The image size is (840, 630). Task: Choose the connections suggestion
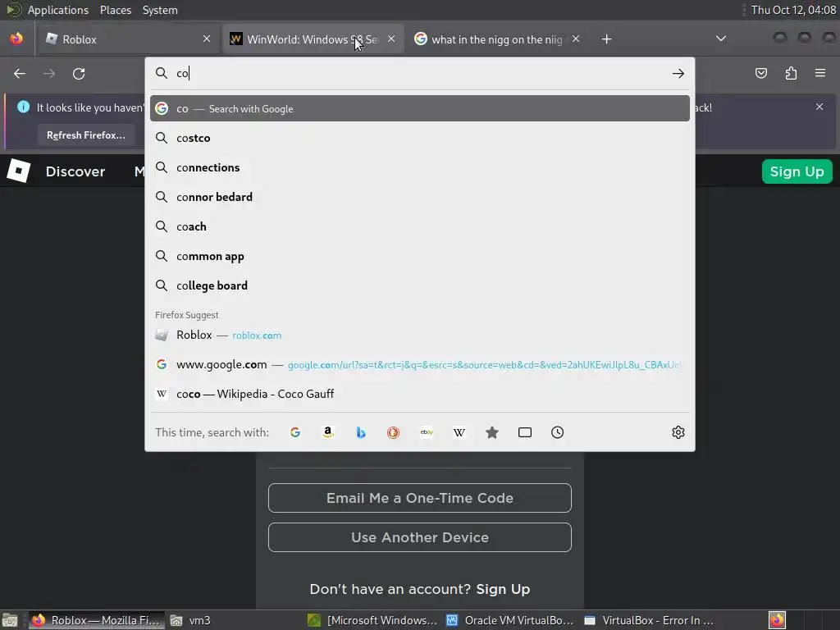pos(420,167)
